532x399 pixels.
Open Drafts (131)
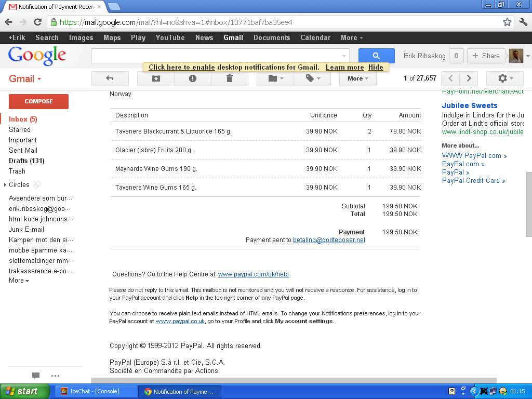click(26, 161)
